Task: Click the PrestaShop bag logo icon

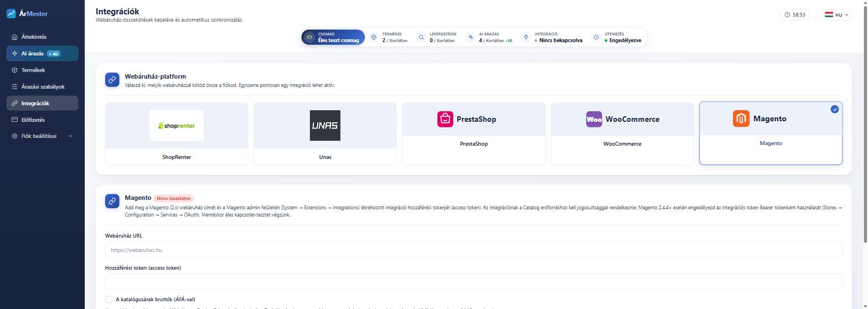Action: point(445,119)
